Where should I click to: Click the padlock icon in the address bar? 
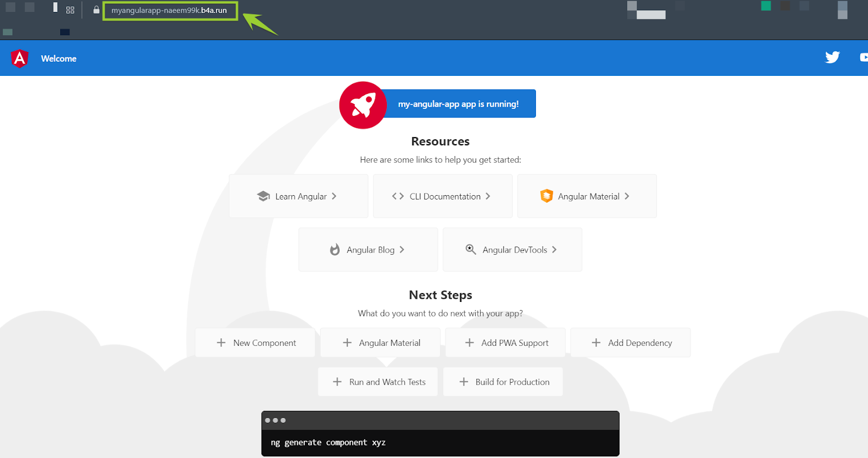coord(96,10)
